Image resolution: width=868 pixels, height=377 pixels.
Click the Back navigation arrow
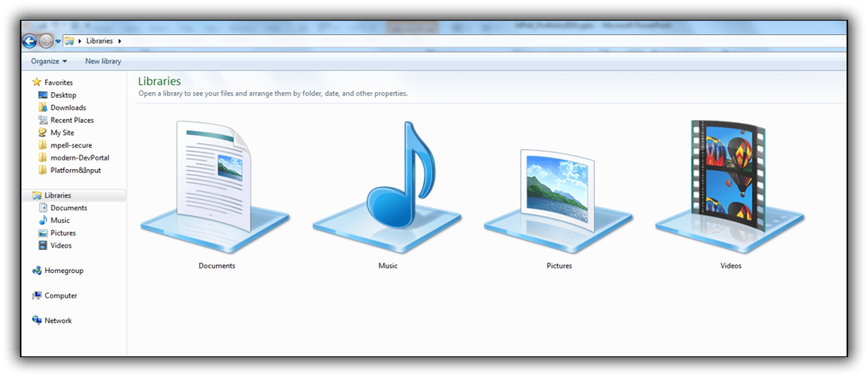point(29,41)
